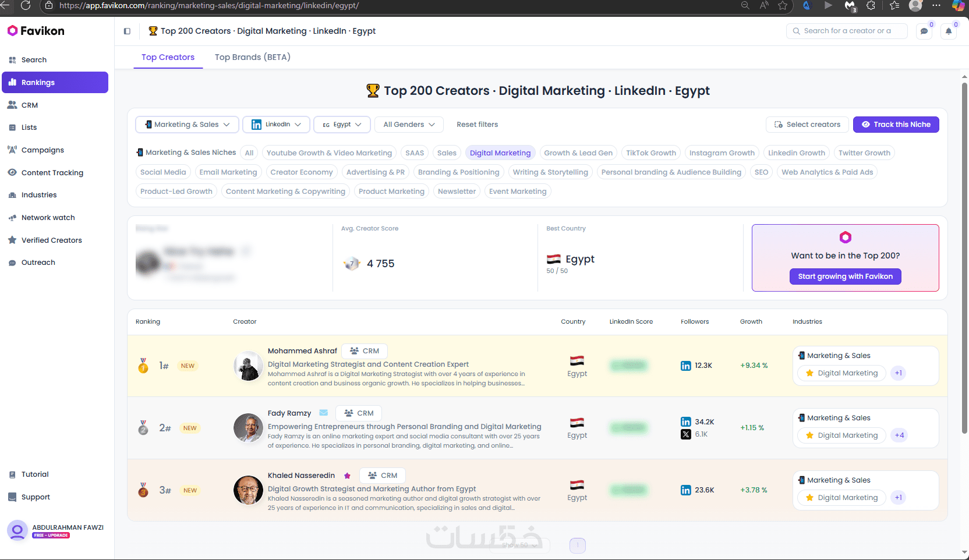The height and width of the screenshot is (560, 969).
Task: Open Tutorial in the sidebar
Action: (55, 474)
